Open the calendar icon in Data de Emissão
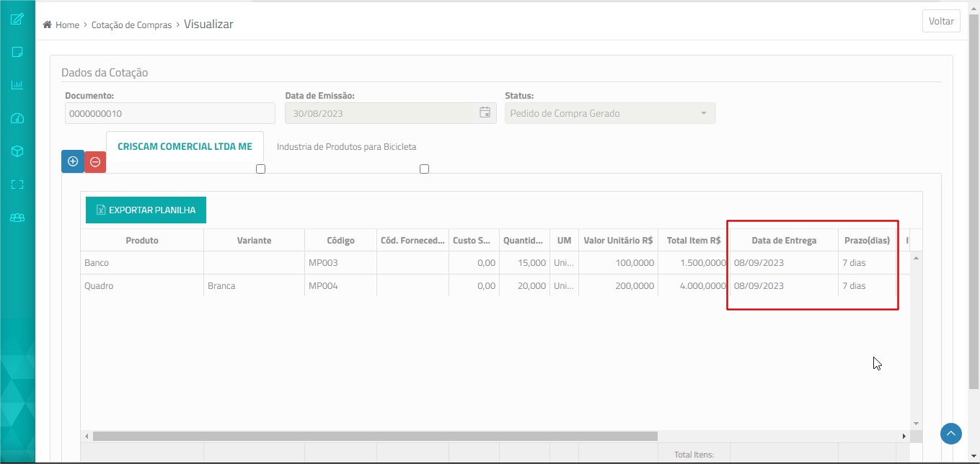980x464 pixels. (485, 112)
